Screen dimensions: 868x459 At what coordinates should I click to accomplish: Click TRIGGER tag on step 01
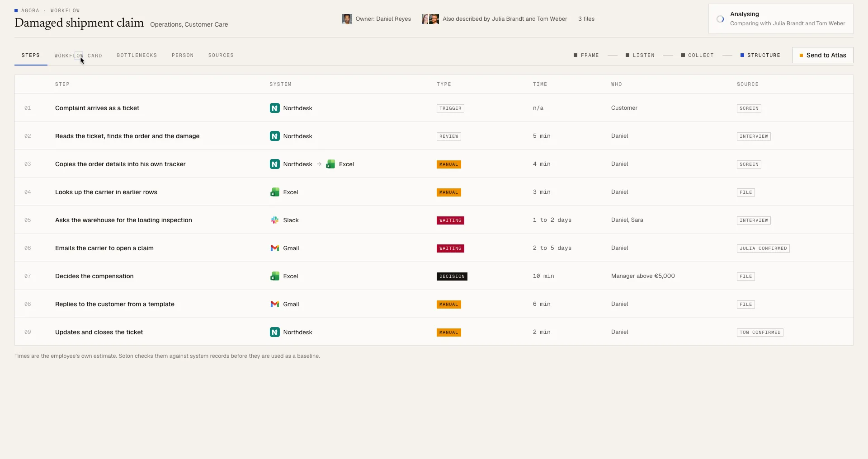tap(450, 108)
